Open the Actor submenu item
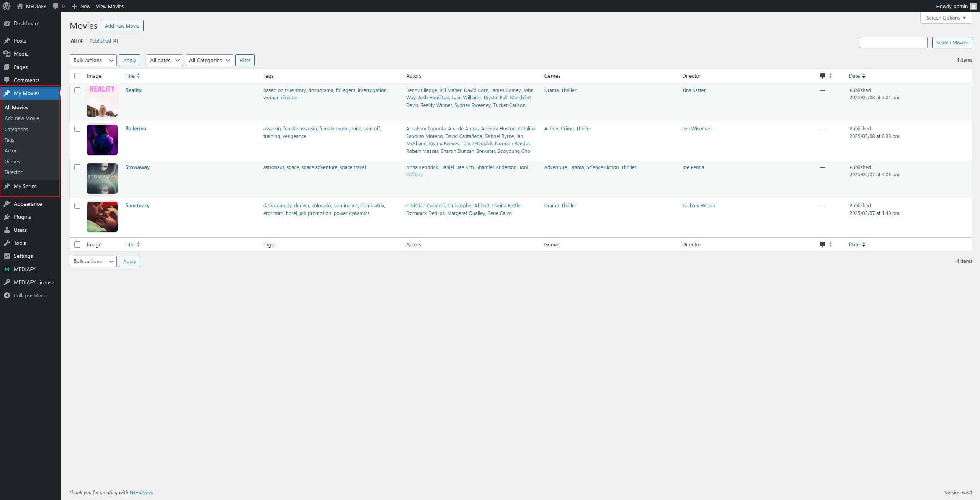 [x=10, y=151]
